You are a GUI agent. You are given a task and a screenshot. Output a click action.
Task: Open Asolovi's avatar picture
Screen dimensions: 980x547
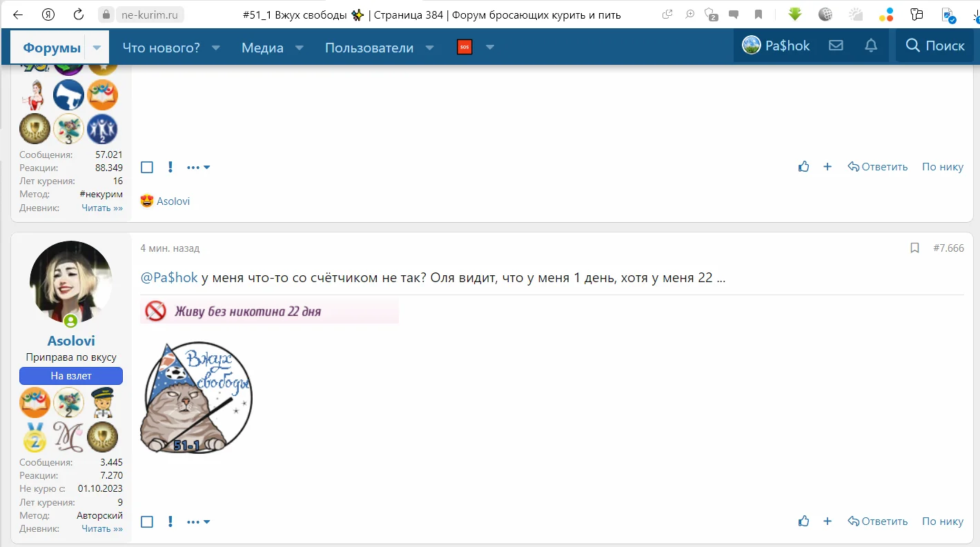click(x=71, y=282)
